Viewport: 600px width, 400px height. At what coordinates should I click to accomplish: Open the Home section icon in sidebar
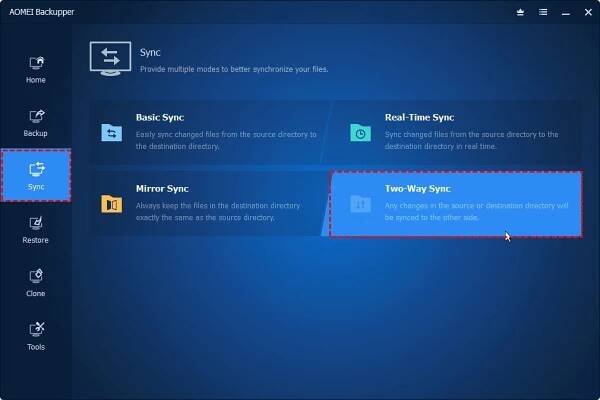(35, 62)
